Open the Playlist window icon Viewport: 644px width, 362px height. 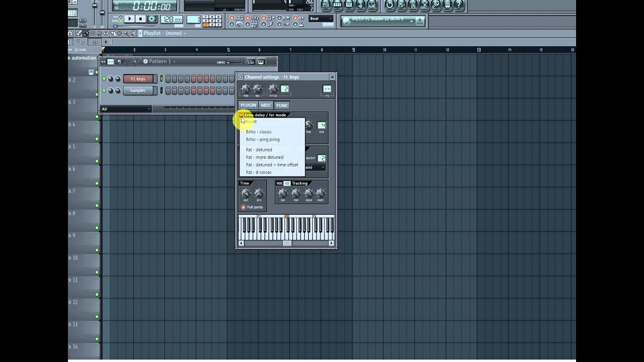tap(326, 5)
